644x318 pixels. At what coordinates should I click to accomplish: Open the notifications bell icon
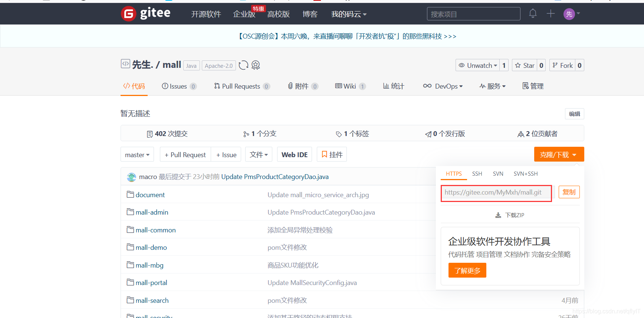[x=533, y=14]
